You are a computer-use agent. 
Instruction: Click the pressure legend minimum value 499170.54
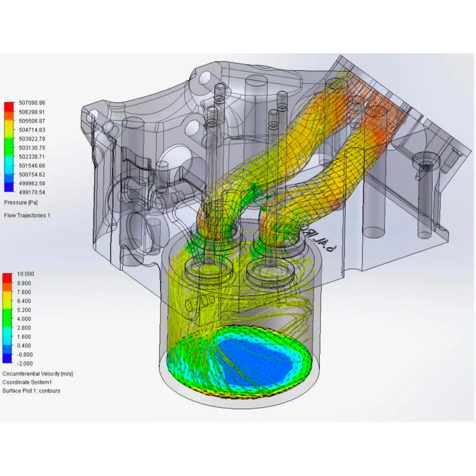pyautogui.click(x=33, y=192)
